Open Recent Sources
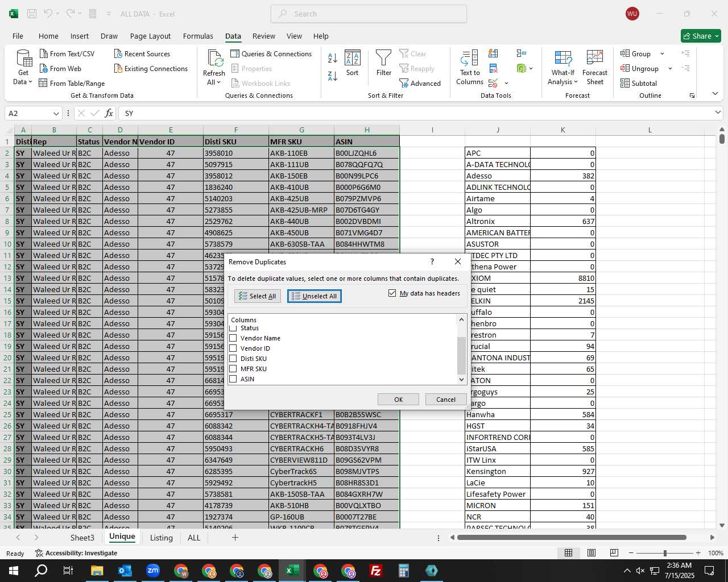The width and height of the screenshot is (728, 582). pyautogui.click(x=142, y=53)
